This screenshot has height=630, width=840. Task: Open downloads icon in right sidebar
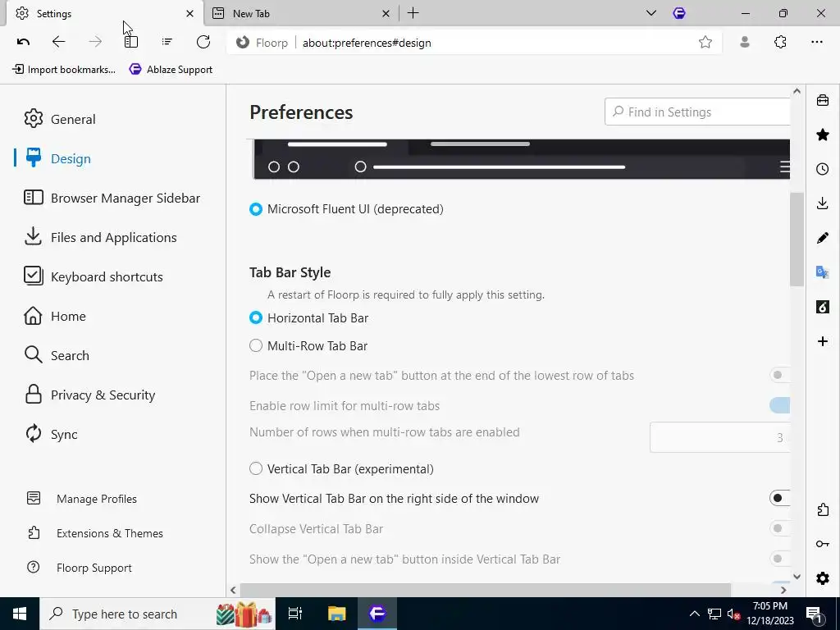(x=823, y=203)
